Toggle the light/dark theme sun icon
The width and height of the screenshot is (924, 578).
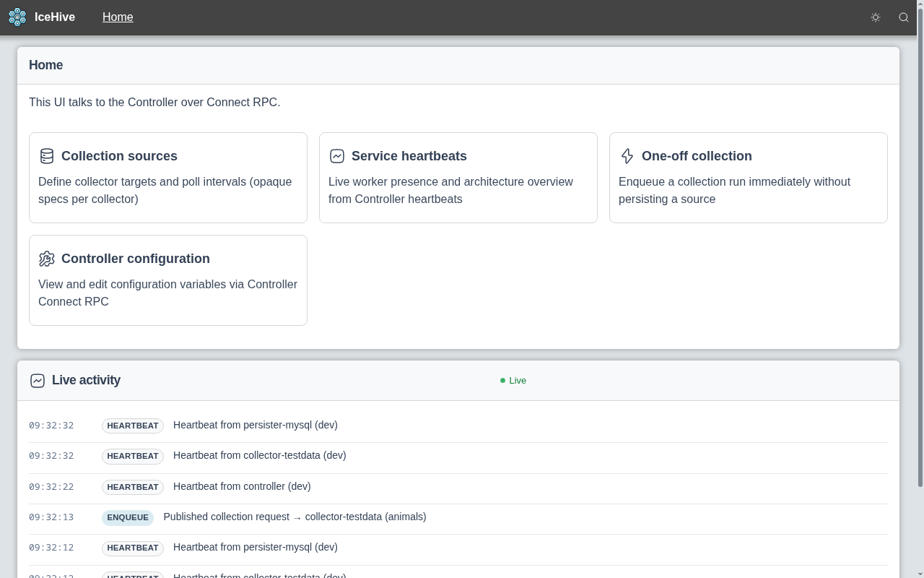(876, 17)
